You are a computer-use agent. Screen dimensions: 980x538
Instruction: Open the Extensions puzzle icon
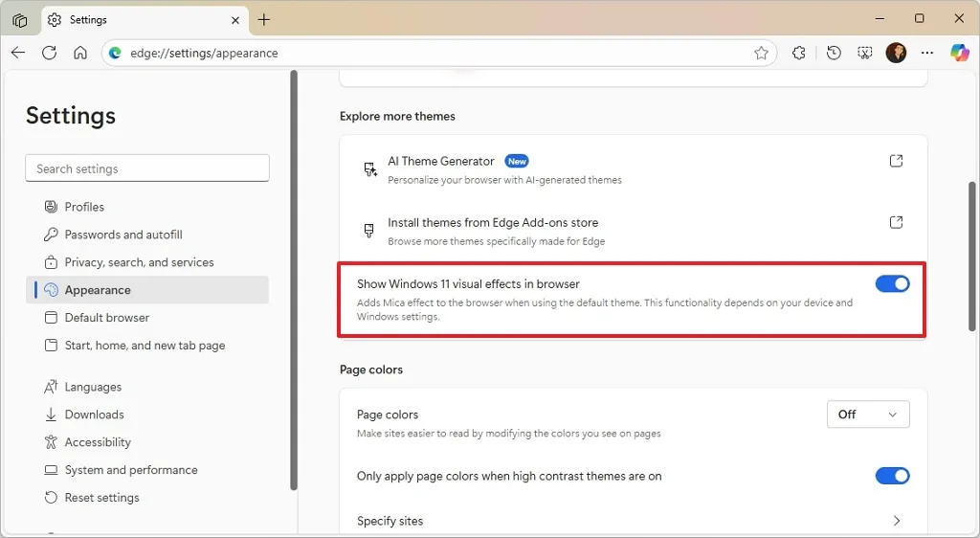(x=799, y=53)
